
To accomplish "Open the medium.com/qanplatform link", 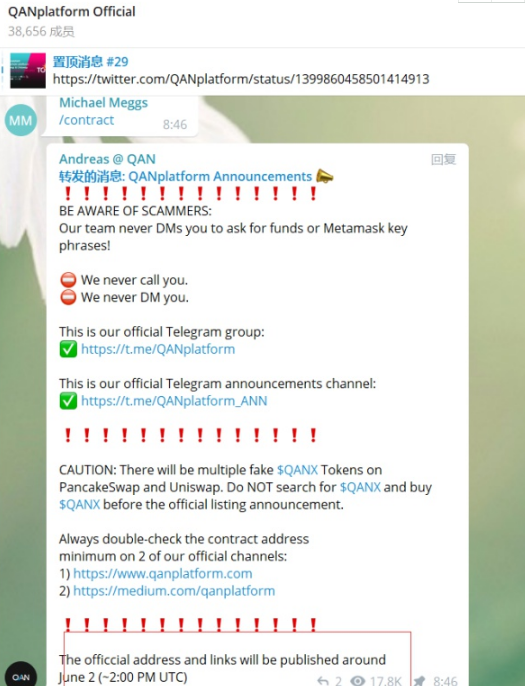I will [174, 591].
